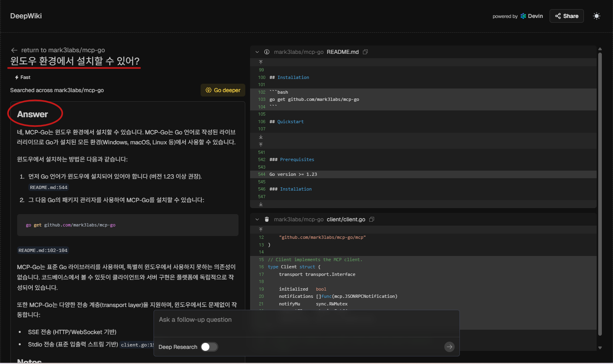The height and width of the screenshot is (364, 613).
Task: Copy the README.md snippet with the copy icon
Action: 365,52
